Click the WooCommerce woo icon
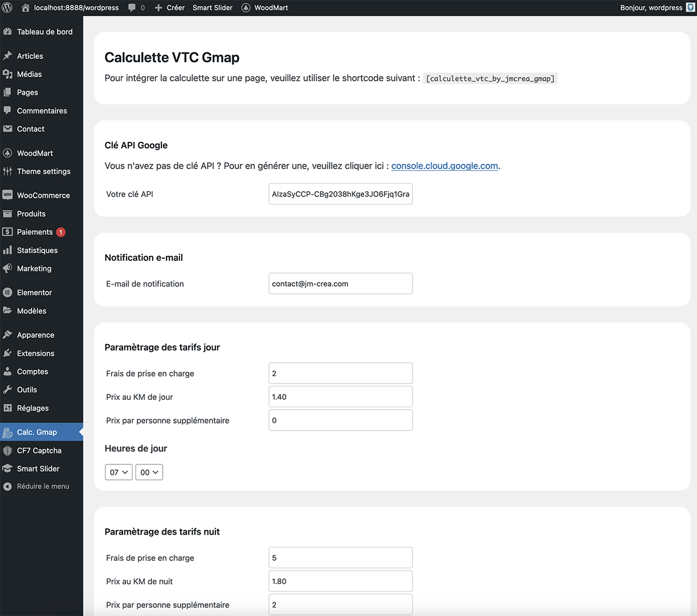 coord(8,195)
